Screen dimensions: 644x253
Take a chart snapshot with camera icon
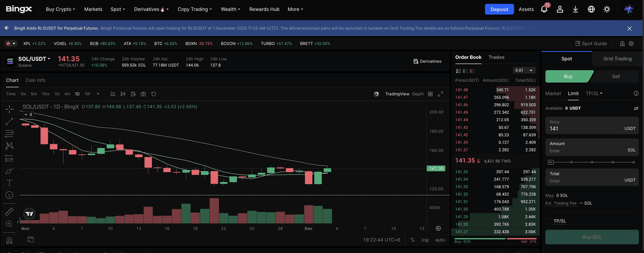pos(143,94)
